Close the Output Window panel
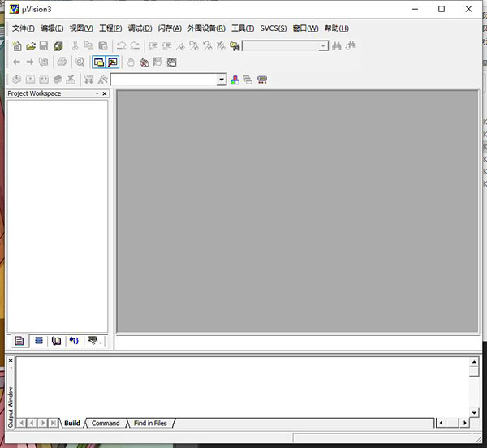Screen dimensions: 487x448 (x=11, y=360)
